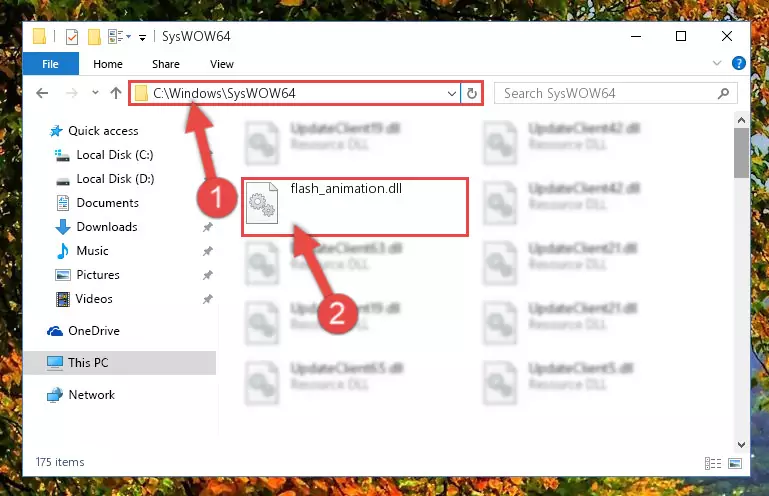The height and width of the screenshot is (496, 769).
Task: Open Local Disk (D:) in sidebar
Action: pos(115,179)
